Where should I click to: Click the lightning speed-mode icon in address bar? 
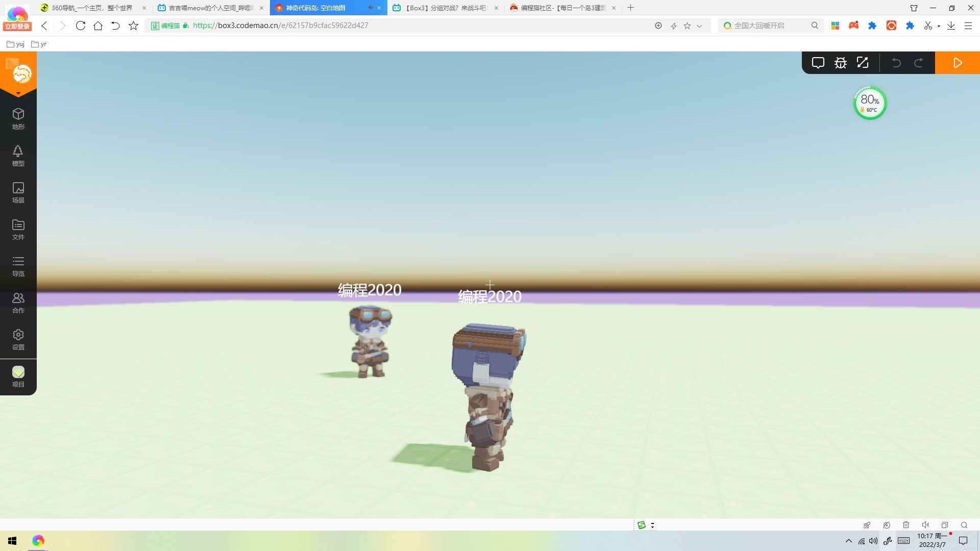point(673,26)
